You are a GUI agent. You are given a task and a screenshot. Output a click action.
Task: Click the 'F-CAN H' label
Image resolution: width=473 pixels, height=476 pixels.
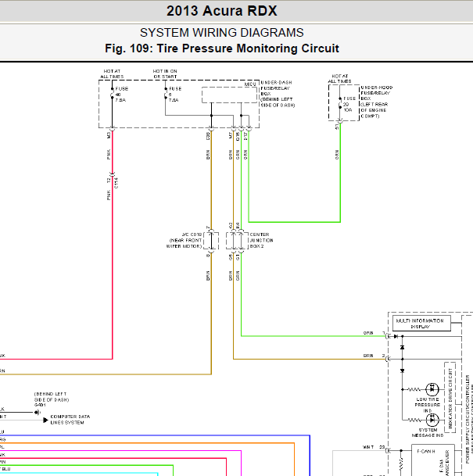[x=426, y=452]
